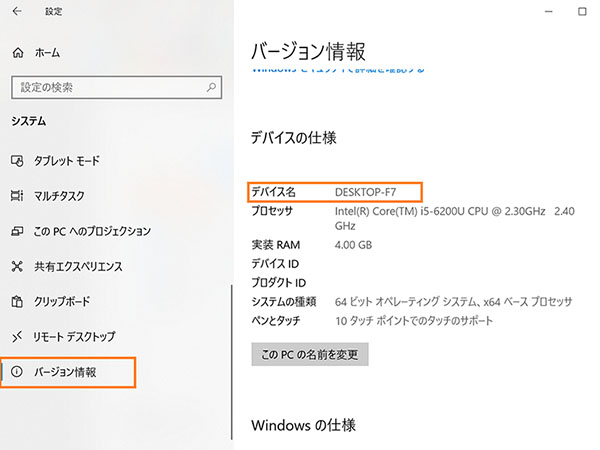Click the プロセッサ label
The width and height of the screenshot is (600, 450).
272,210
